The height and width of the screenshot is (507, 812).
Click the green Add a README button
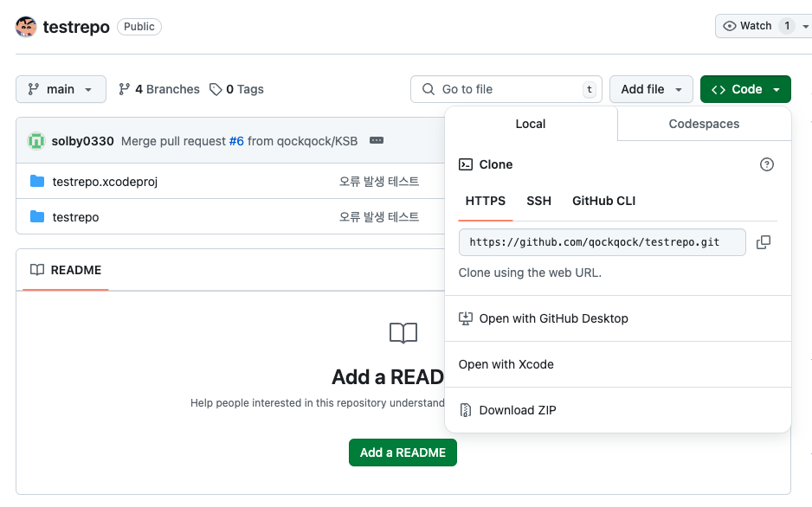pos(403,452)
